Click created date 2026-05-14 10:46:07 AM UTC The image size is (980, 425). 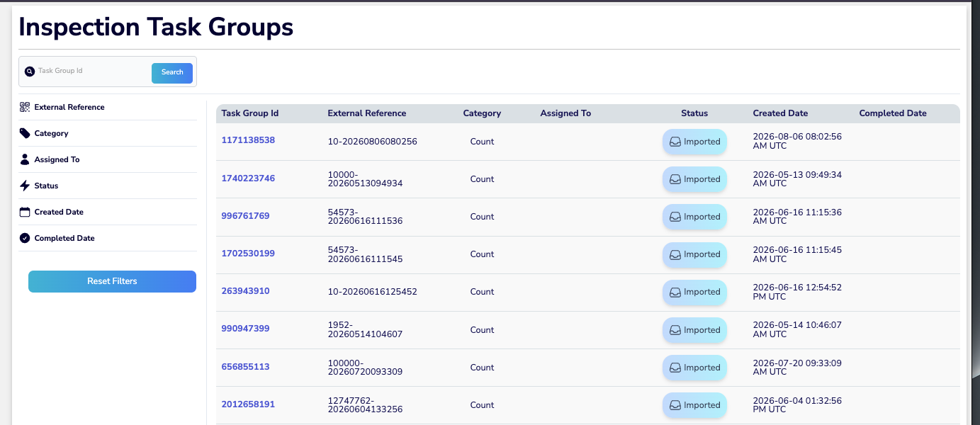[x=797, y=329]
